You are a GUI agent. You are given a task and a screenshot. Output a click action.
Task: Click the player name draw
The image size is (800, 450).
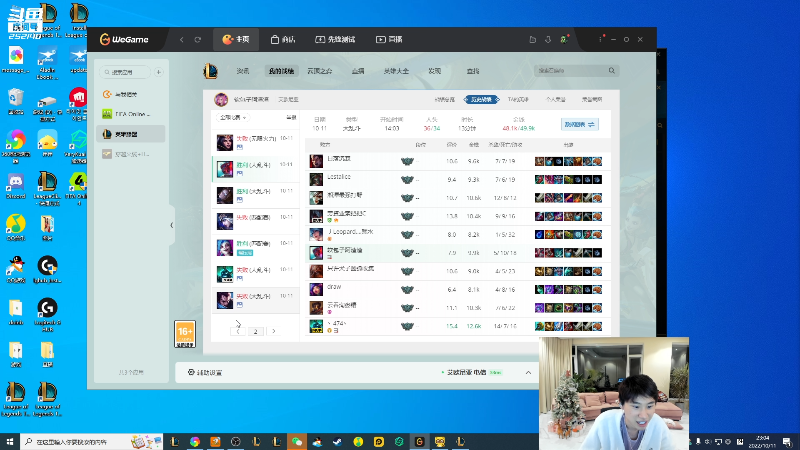[x=334, y=287]
